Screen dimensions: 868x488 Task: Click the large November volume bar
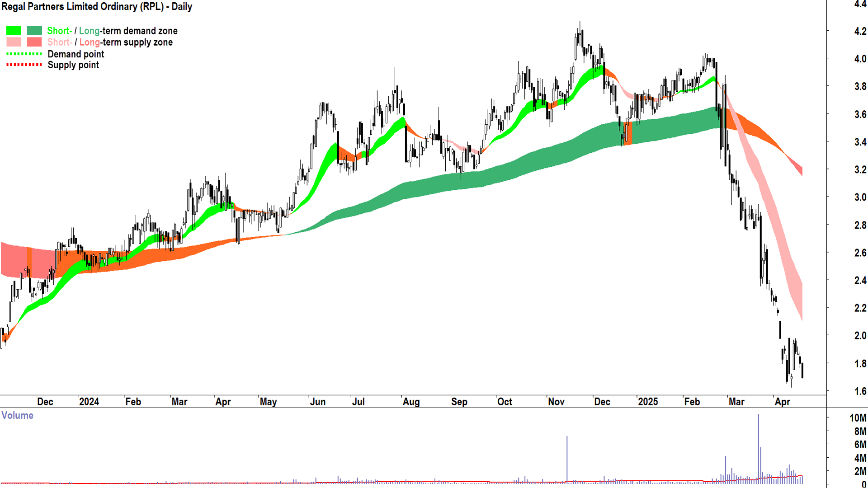point(567,459)
